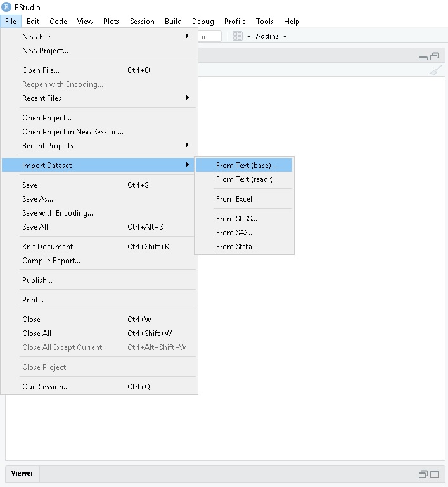Click the RStudio logo icon in title bar
This screenshot has width=448, height=487.
pyautogui.click(x=6, y=7)
